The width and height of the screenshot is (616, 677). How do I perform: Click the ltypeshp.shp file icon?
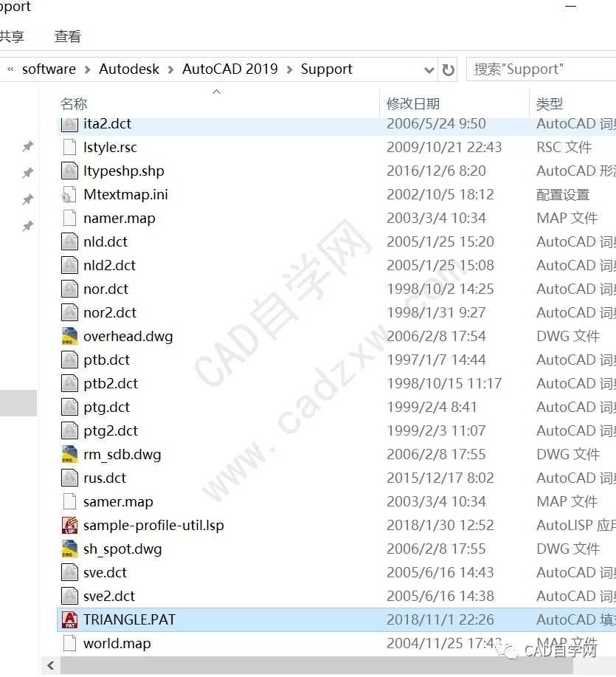69,171
